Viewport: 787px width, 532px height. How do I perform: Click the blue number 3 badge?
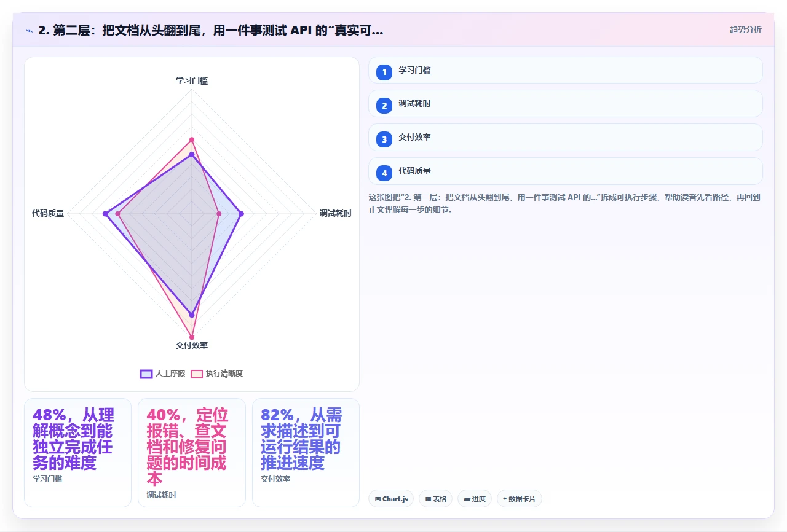point(384,139)
